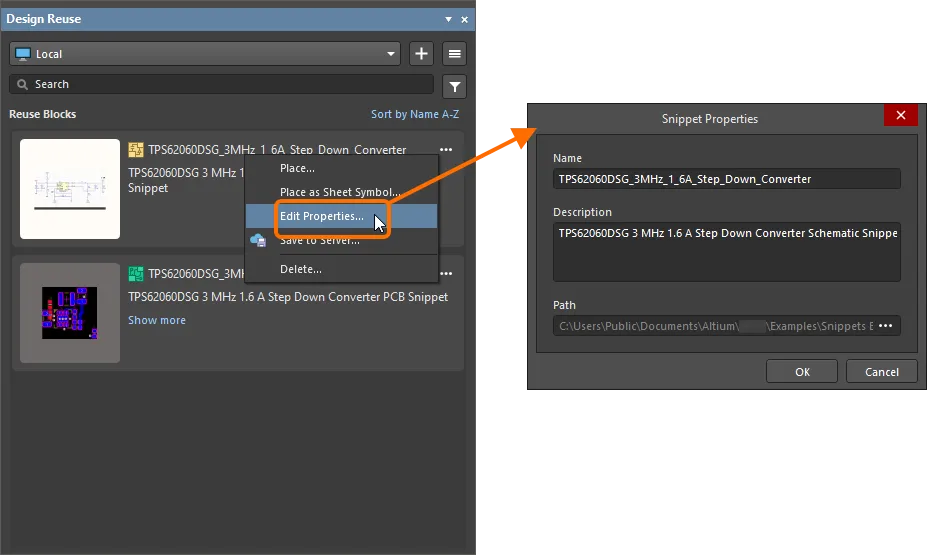The image size is (927, 555).
Task: Select Edit Properties... menu item
Action: 342,216
